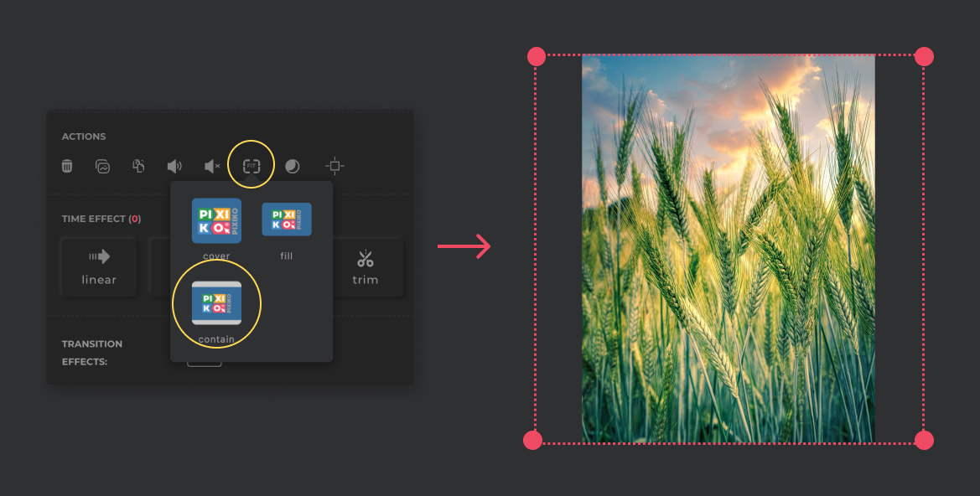
Task: Open the FIT mode options icon
Action: click(x=251, y=166)
